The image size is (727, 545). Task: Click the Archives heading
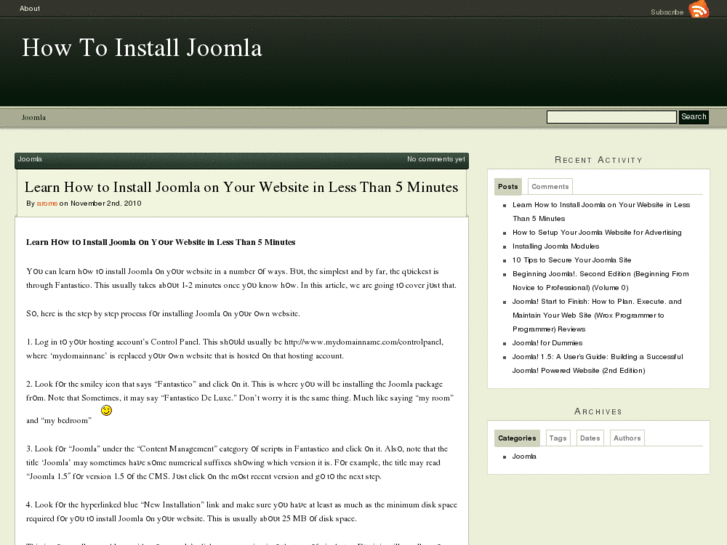pyautogui.click(x=598, y=411)
